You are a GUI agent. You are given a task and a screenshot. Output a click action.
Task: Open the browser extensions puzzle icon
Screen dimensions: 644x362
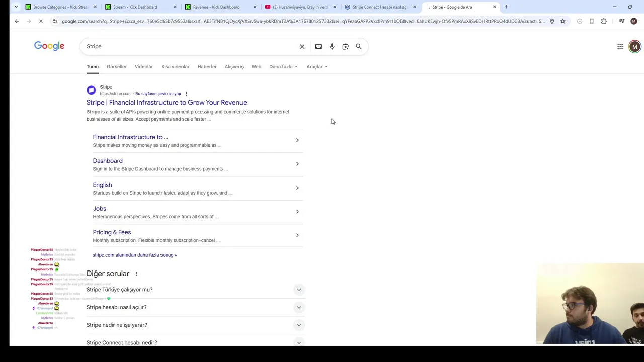[x=604, y=21]
